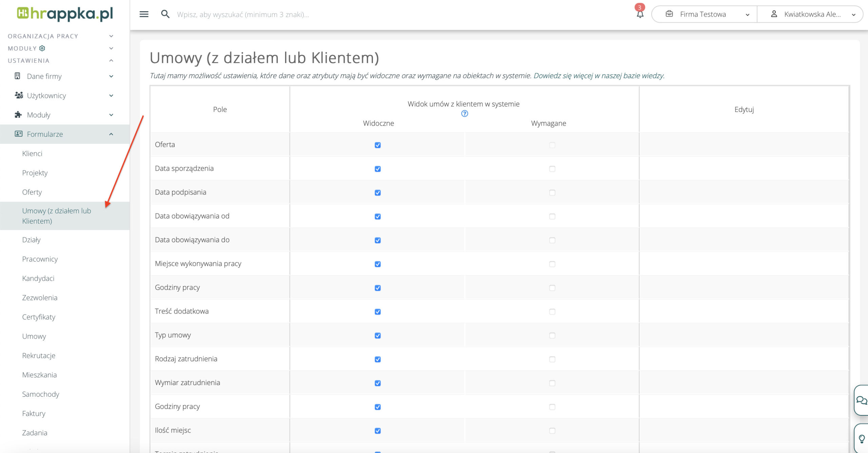The width and height of the screenshot is (868, 453).
Task: Open notifications bell icon
Action: [x=640, y=14]
